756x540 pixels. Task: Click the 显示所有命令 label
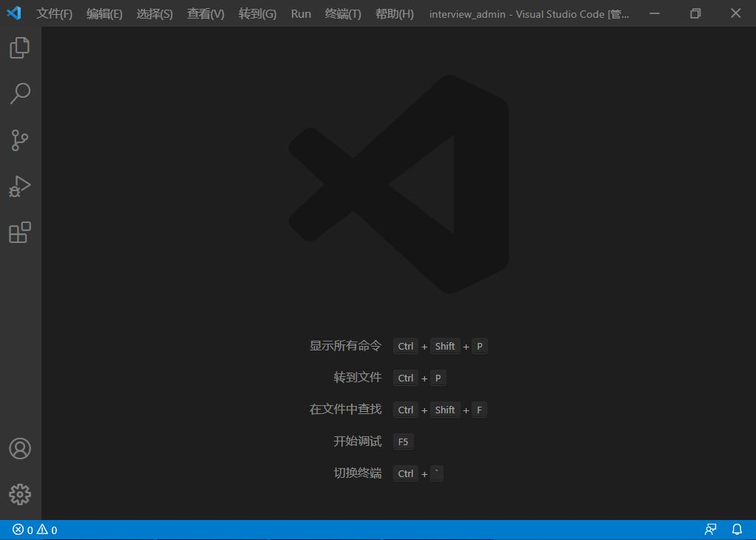(x=345, y=346)
